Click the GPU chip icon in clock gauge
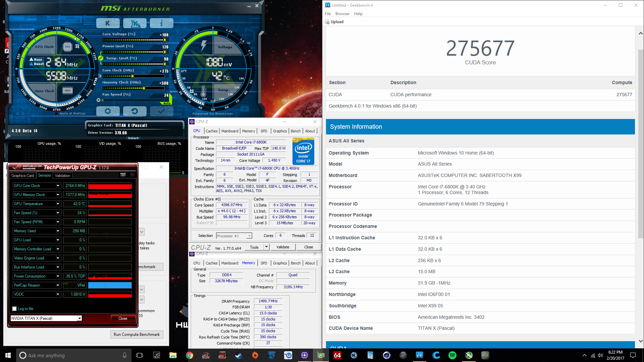This screenshot has height=362, width=644. [67, 47]
